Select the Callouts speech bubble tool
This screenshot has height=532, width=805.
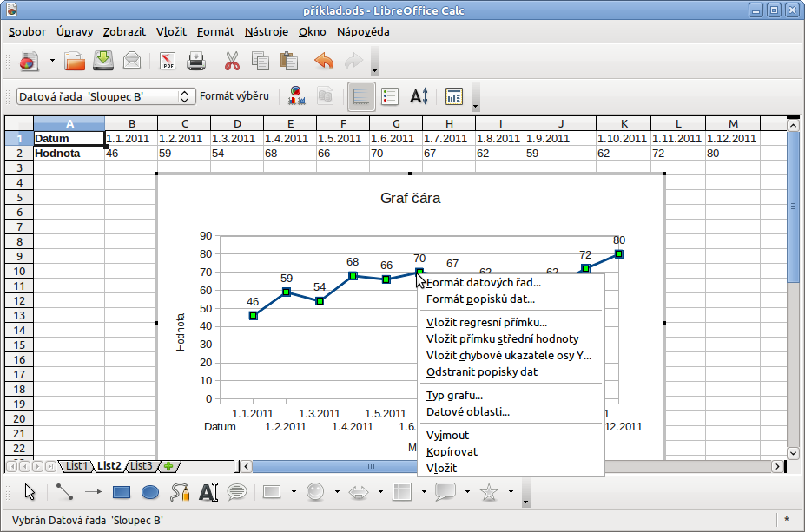(237, 491)
